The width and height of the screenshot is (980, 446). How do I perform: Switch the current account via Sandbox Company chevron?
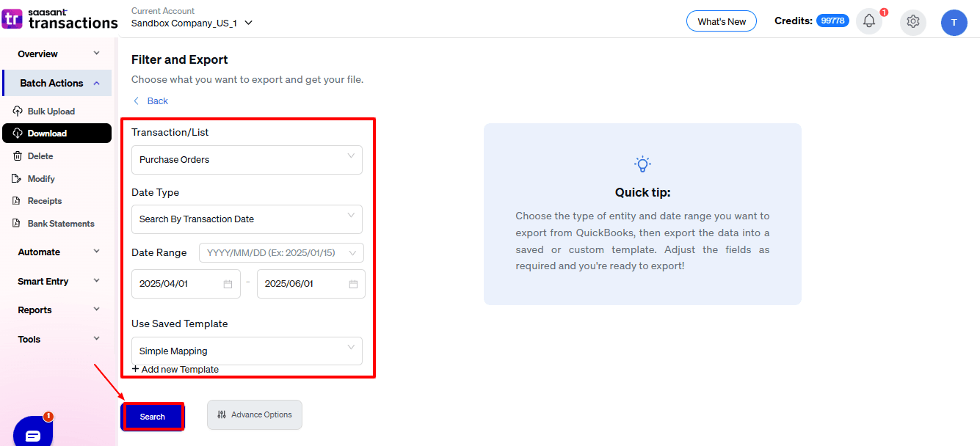[247, 23]
